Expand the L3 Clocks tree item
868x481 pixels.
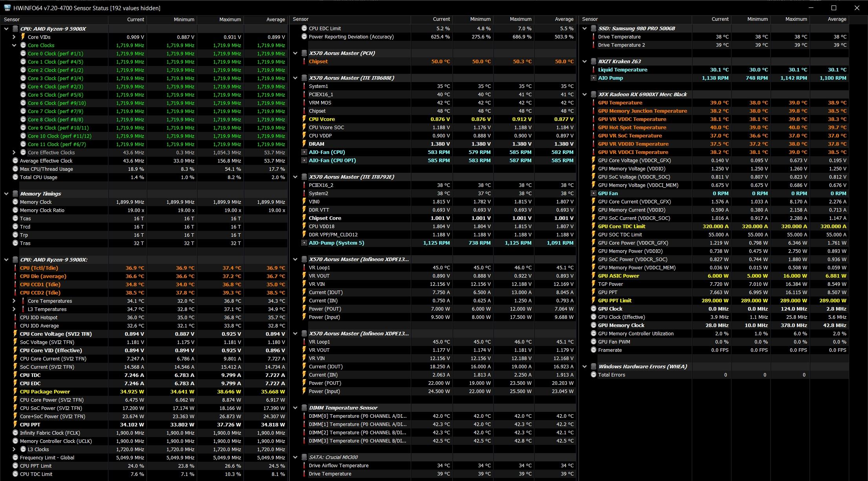point(14,449)
